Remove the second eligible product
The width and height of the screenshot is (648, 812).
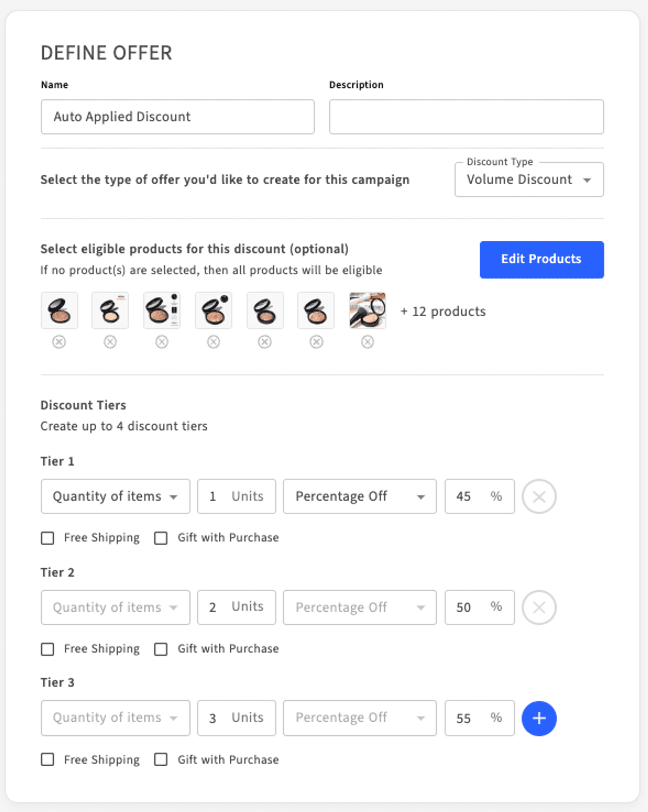pyautogui.click(x=110, y=342)
